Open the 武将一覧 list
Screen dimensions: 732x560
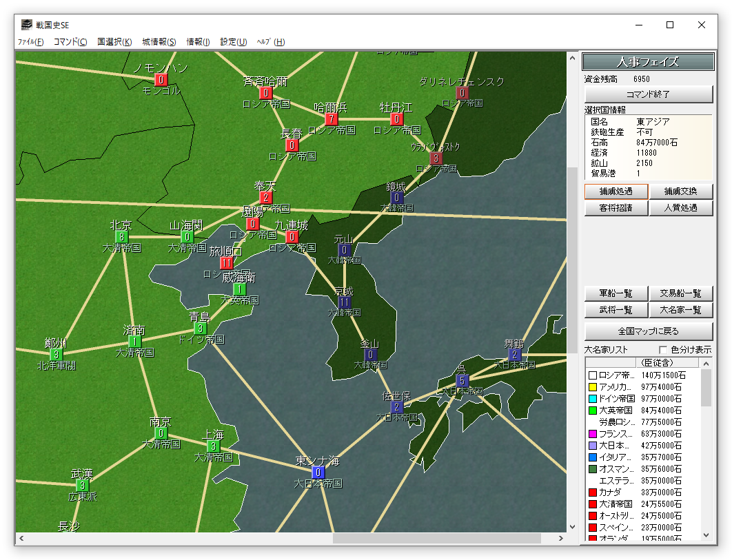tap(616, 310)
